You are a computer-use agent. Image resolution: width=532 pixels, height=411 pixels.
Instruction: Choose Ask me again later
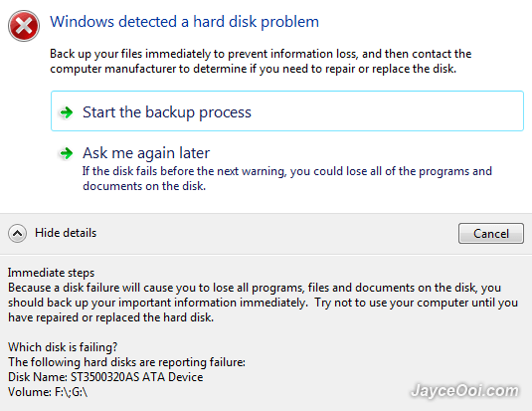(146, 153)
